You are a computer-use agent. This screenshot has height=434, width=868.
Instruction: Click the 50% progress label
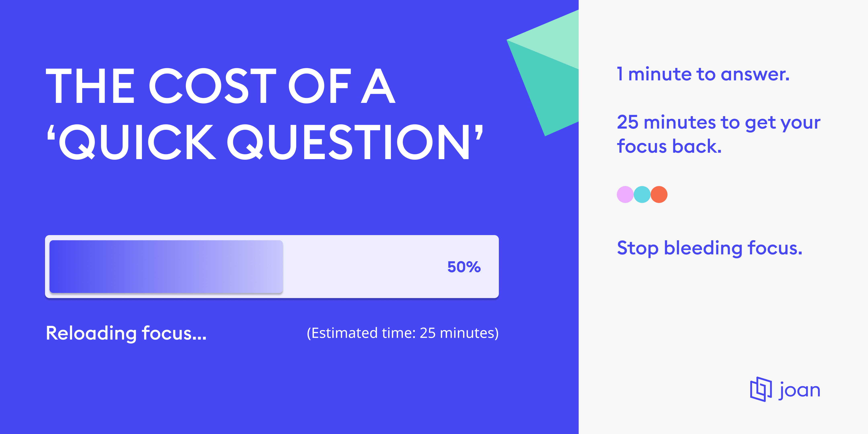[x=464, y=267]
